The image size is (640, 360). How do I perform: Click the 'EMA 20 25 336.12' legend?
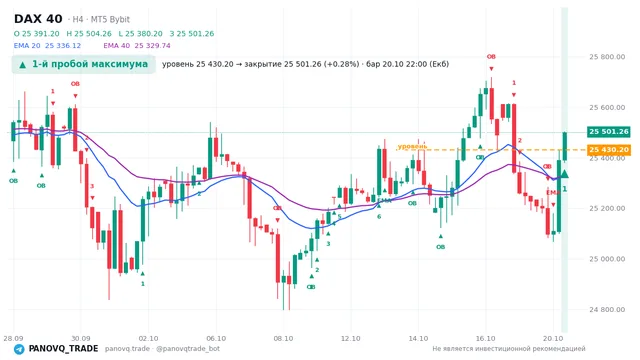(x=47, y=46)
